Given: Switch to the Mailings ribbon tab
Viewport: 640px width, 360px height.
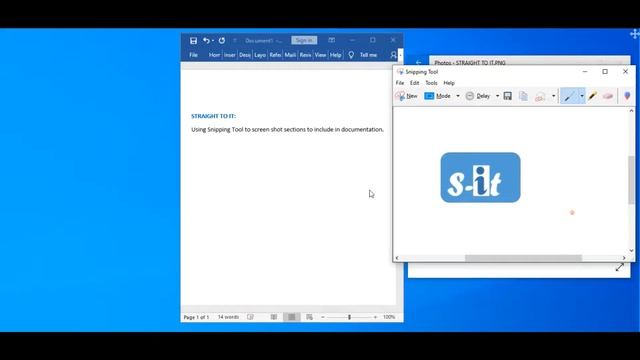Looking at the screenshot, I should click(290, 55).
